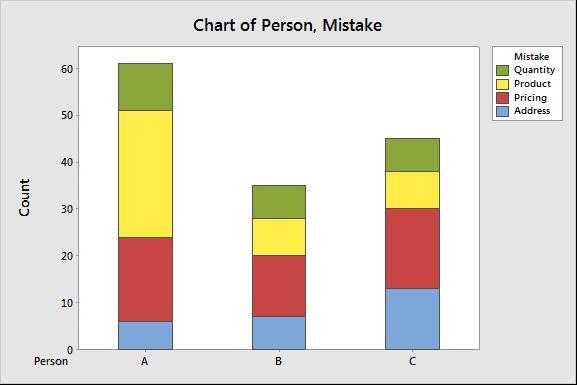
Task: Select Person B's red Pricing segment
Action: [279, 286]
